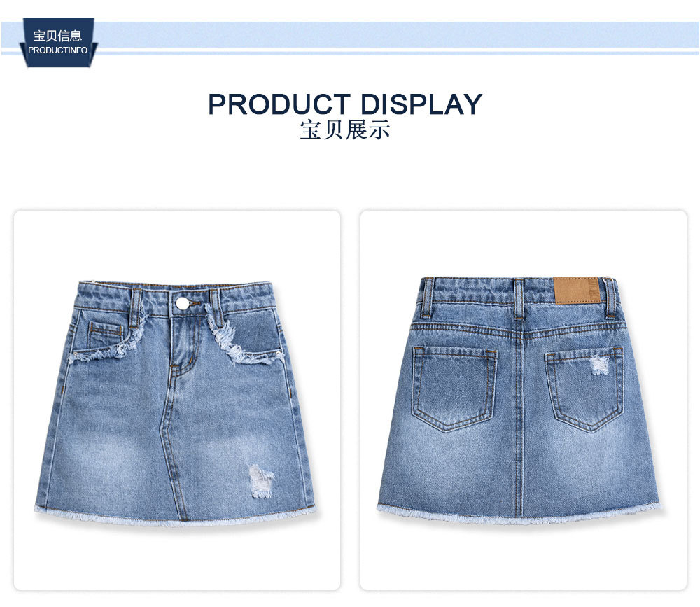Image resolution: width=700 pixels, height=607 pixels.
Task: Open the back view skirt image
Action: tap(523, 400)
